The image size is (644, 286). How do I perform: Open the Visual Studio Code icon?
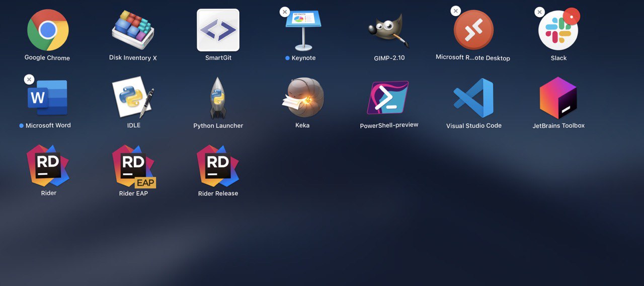click(473, 98)
